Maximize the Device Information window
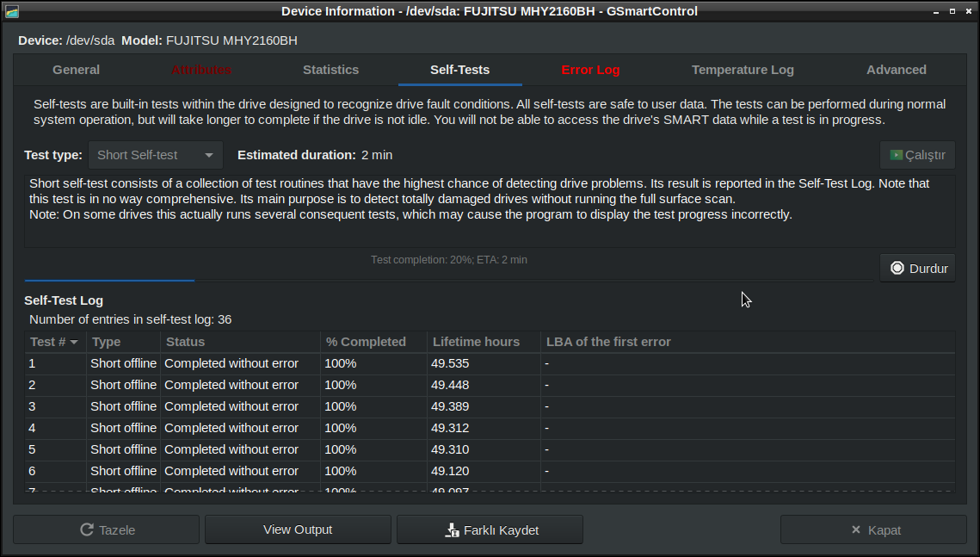This screenshot has height=557, width=980. tap(952, 11)
